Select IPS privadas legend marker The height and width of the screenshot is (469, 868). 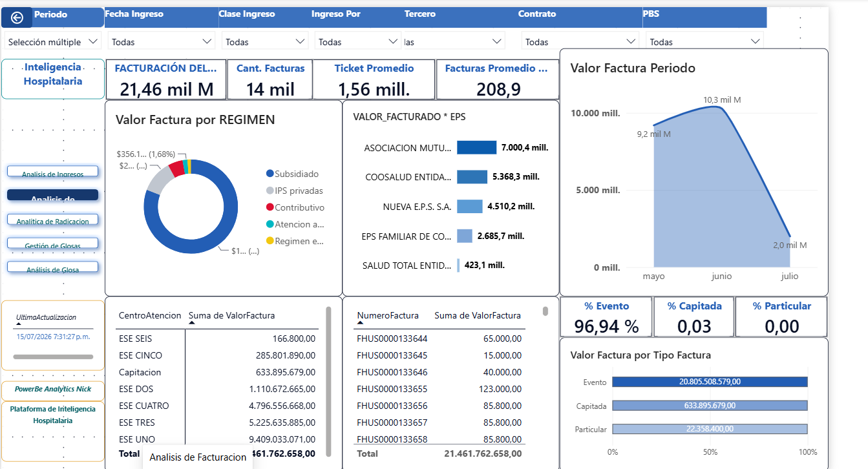[x=270, y=191]
